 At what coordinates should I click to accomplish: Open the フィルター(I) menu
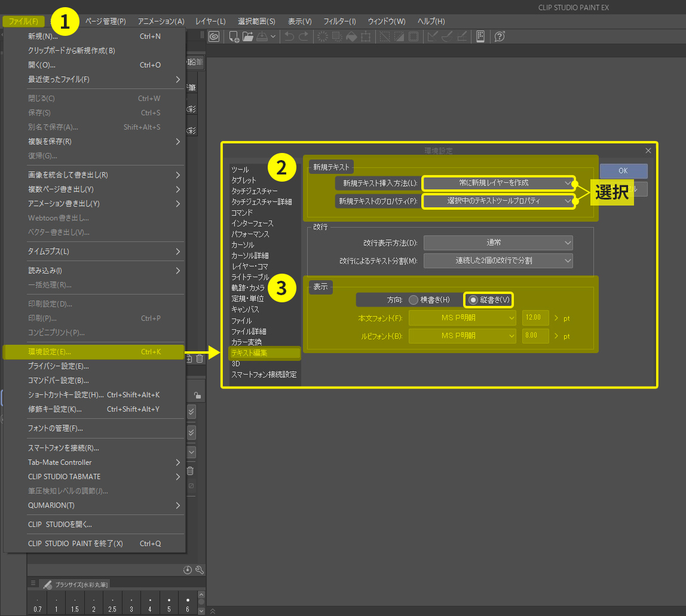click(x=339, y=21)
